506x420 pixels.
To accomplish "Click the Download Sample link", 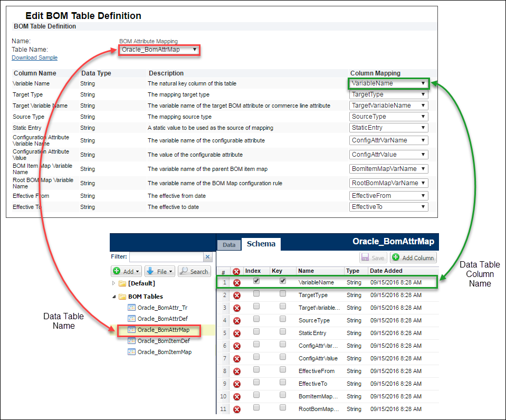I will [x=34, y=58].
